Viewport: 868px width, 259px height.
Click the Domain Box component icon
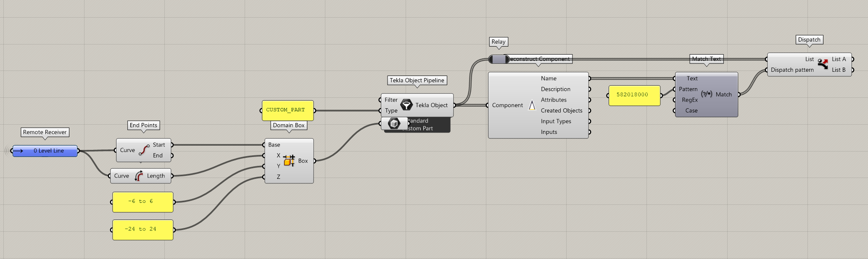click(289, 161)
